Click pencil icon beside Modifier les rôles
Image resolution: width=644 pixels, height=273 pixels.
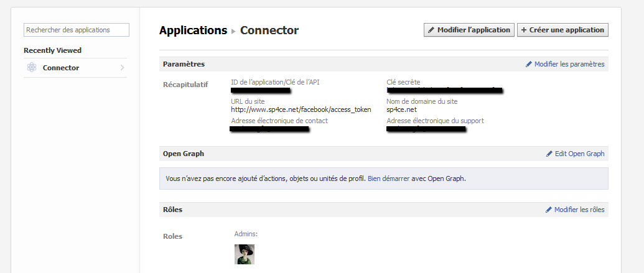click(x=549, y=210)
